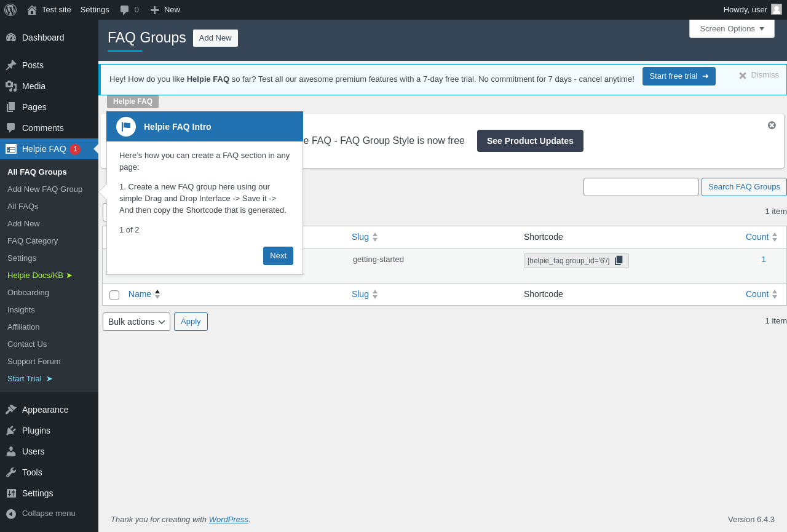Open the Media library menu
The image size is (787, 532).
pyautogui.click(x=49, y=86)
